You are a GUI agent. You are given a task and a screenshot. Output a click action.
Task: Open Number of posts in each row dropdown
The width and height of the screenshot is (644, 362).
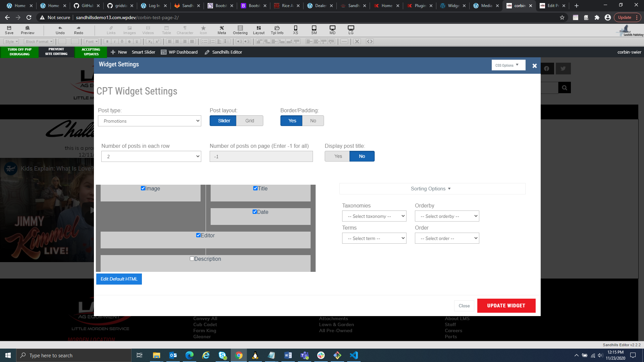[151, 157]
